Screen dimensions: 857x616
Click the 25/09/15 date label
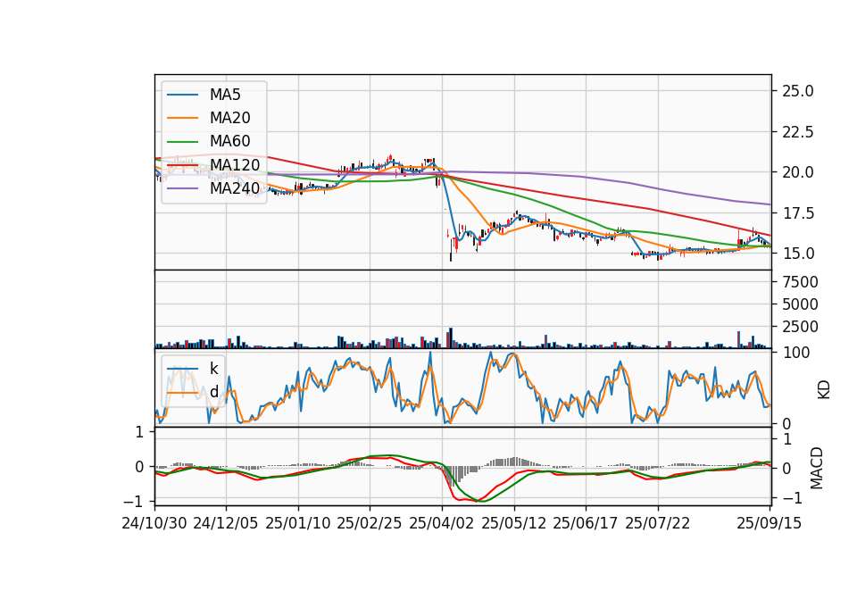(x=769, y=524)
